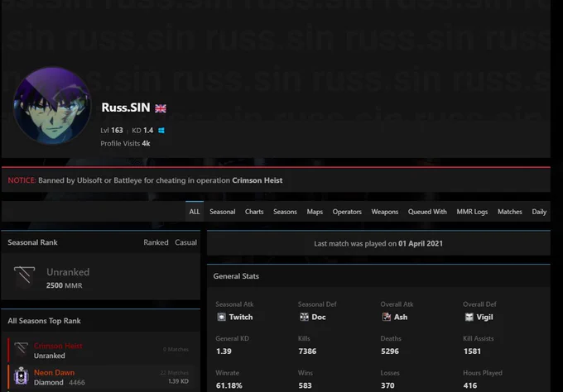Click the Neon Dawn Diamond rank icon
Viewport: 563px width, 392px height.
(22, 375)
